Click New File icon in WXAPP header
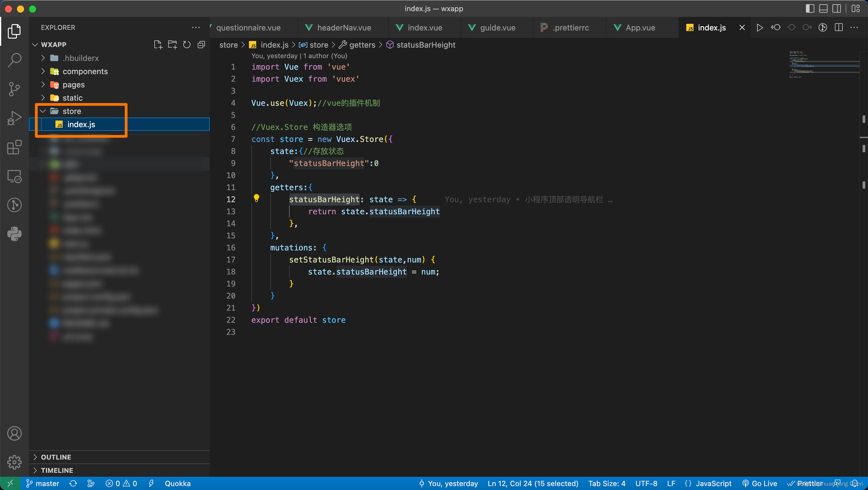Screen dimensions: 868x490 (158, 45)
